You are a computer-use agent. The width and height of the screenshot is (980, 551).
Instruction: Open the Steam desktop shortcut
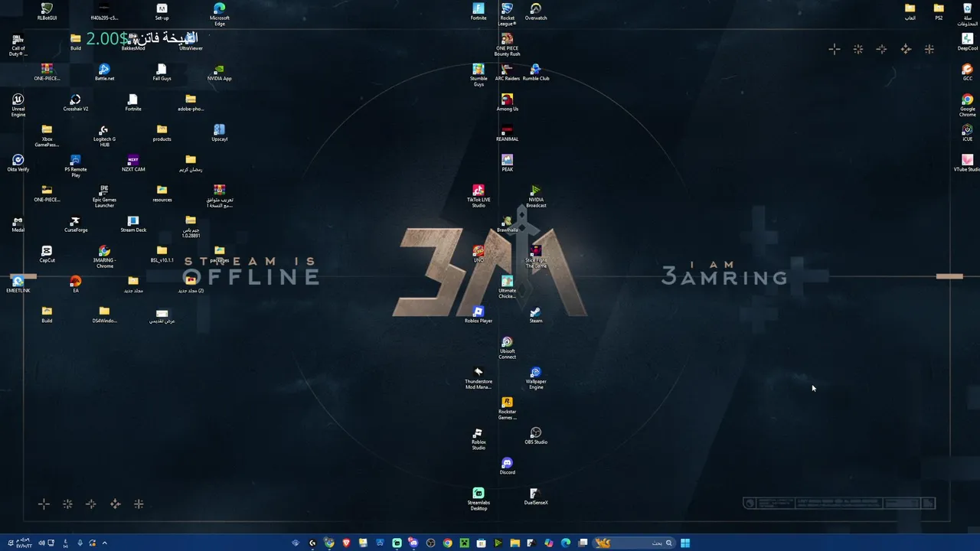click(x=536, y=315)
